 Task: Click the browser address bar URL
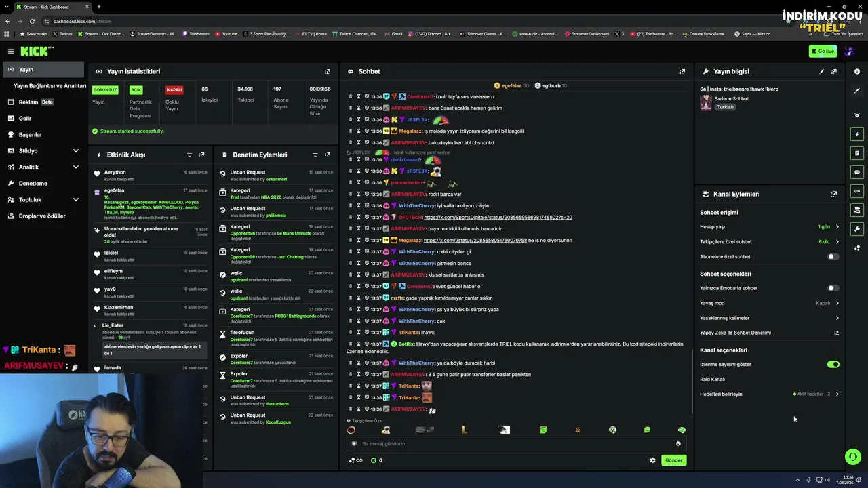82,21
